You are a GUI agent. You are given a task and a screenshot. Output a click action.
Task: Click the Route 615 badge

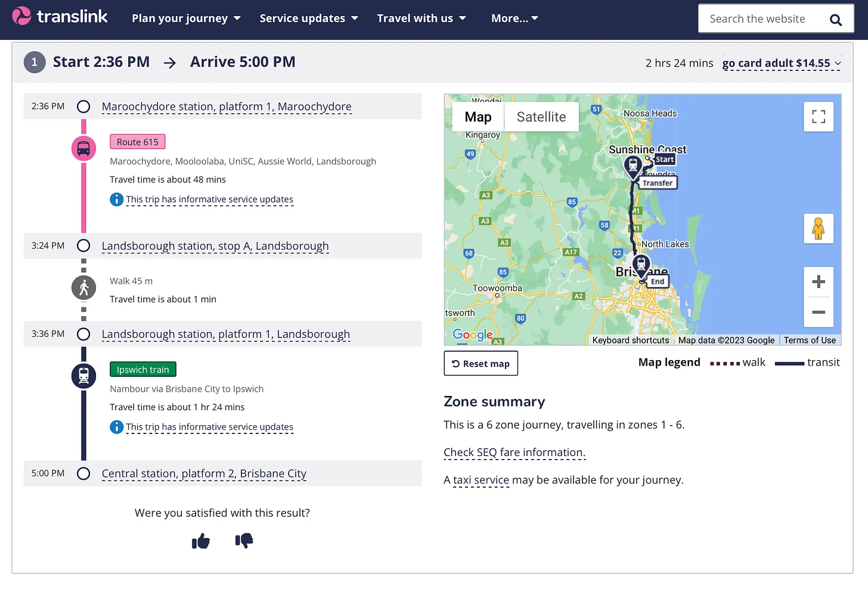tap(138, 142)
